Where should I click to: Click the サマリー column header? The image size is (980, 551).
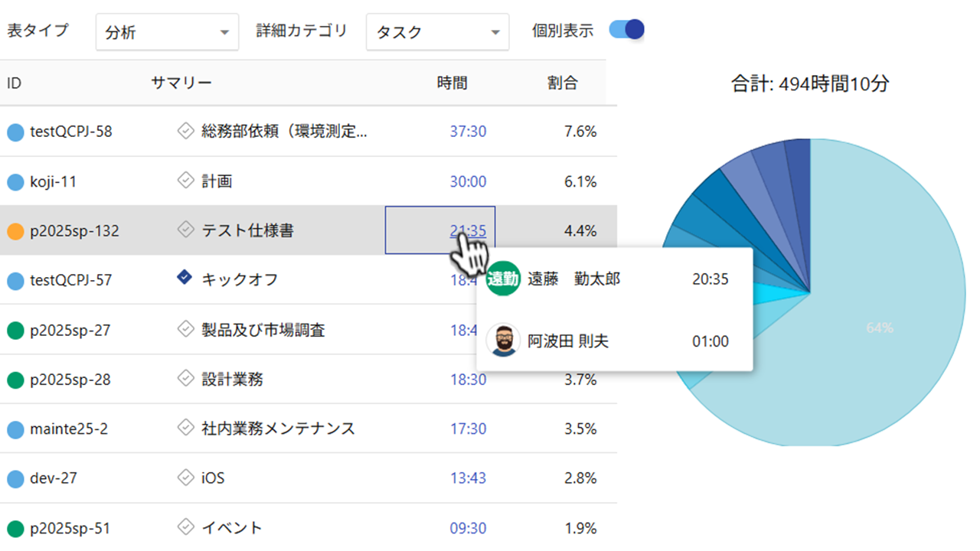pyautogui.click(x=181, y=83)
